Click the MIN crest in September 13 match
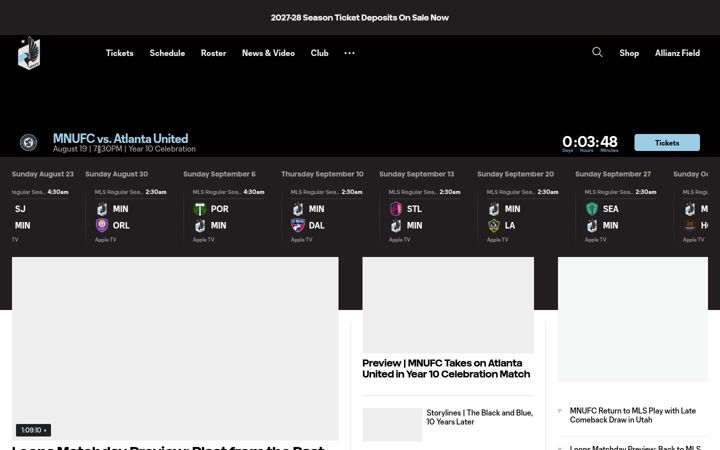 click(x=396, y=225)
